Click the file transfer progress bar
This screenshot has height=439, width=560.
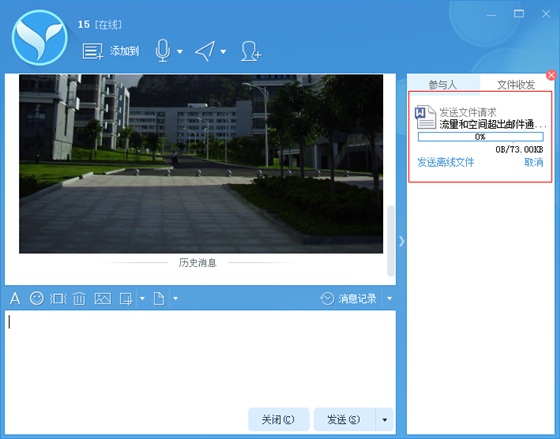point(481,137)
